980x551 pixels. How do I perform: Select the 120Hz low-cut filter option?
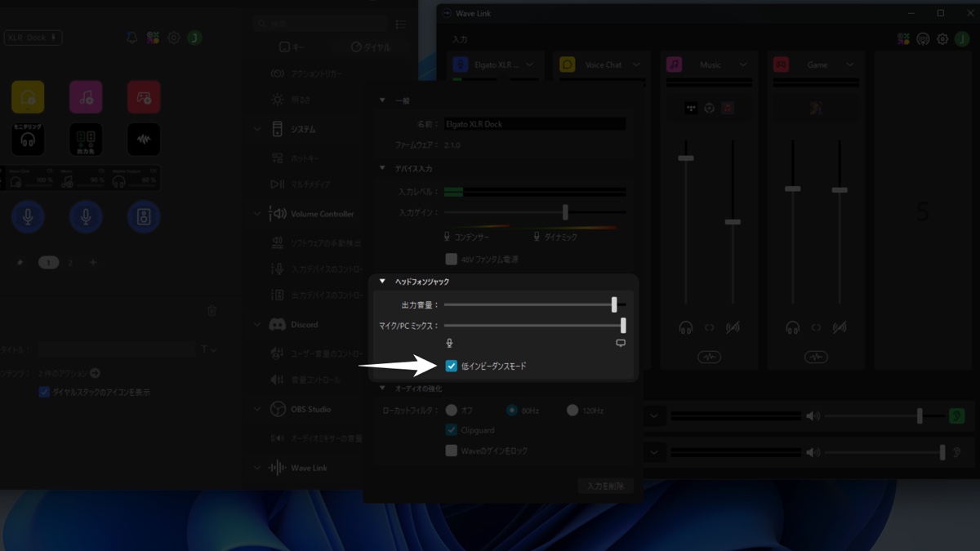[572, 411]
